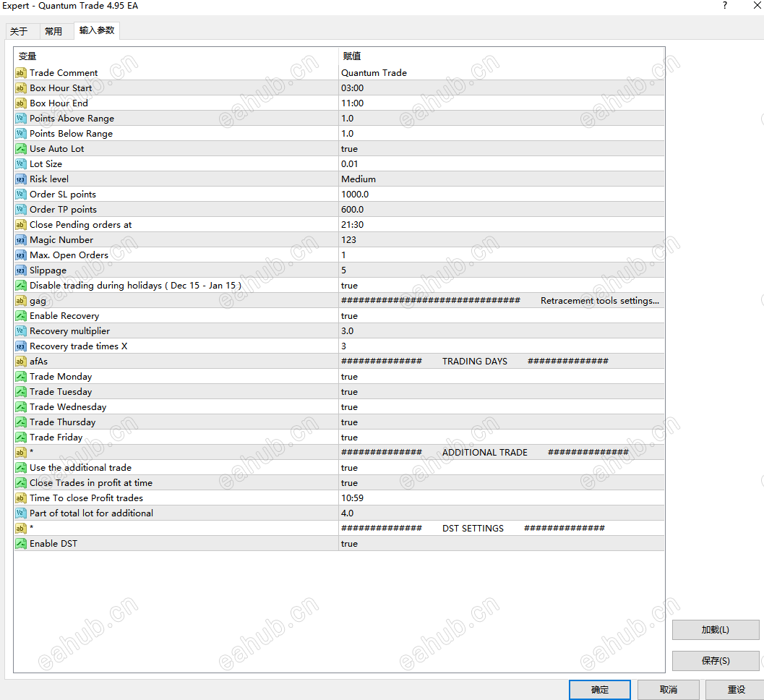
Task: Click icon beside Part of total lot for additional
Action: pos(20,513)
